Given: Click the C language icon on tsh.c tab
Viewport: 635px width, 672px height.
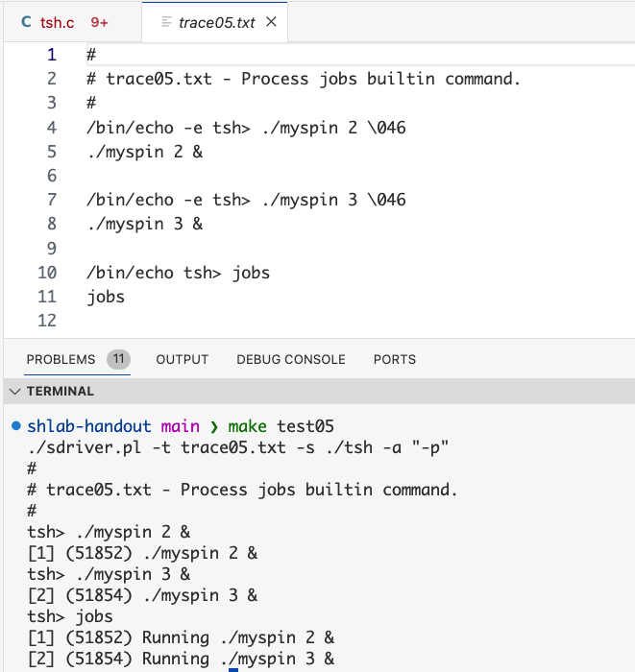Looking at the screenshot, I should 26,22.
